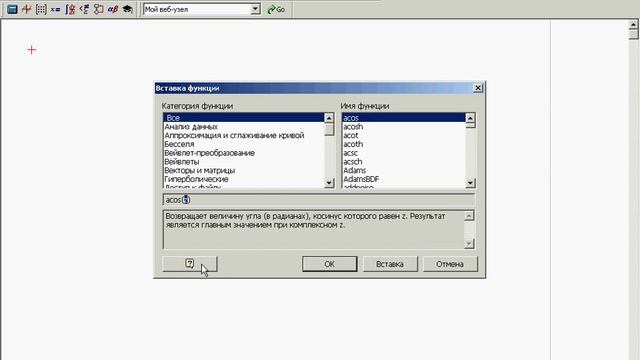
Task: Confirm with the OK button
Action: pyautogui.click(x=329, y=264)
